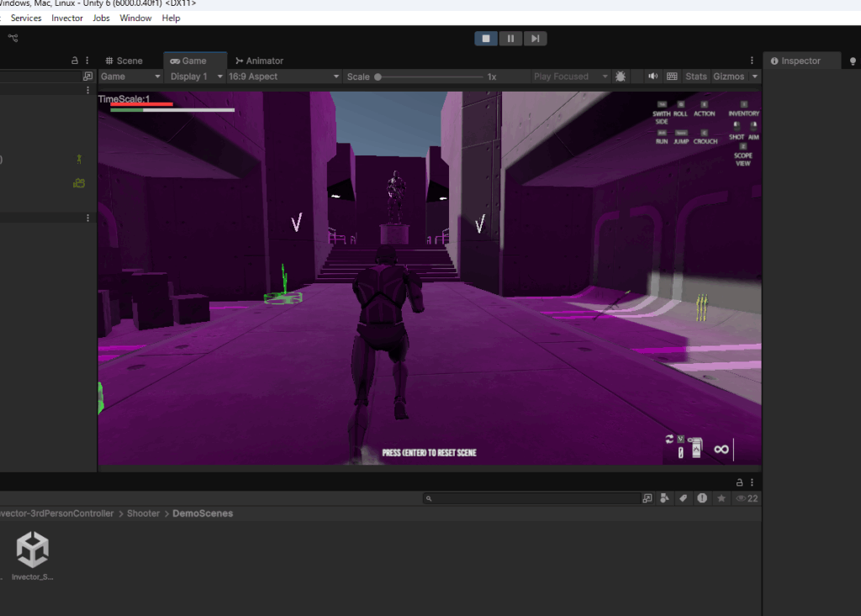Click the Project panel search field
861x616 pixels.
click(x=531, y=498)
